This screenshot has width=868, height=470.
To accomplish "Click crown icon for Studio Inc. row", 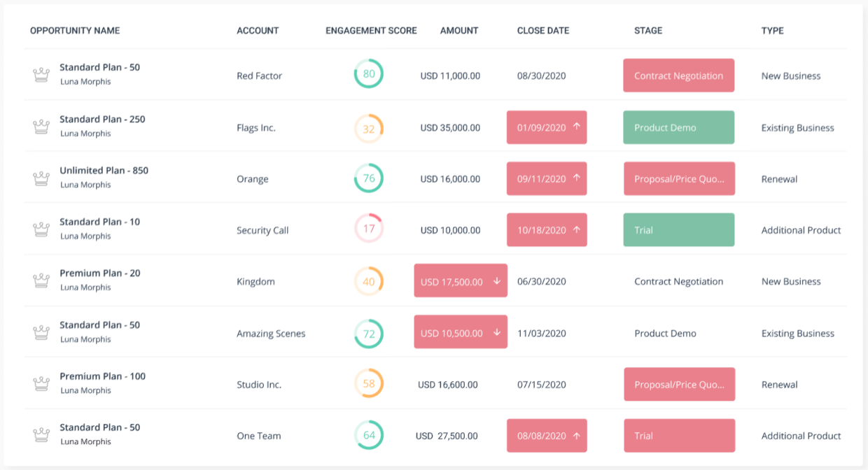I will point(41,384).
